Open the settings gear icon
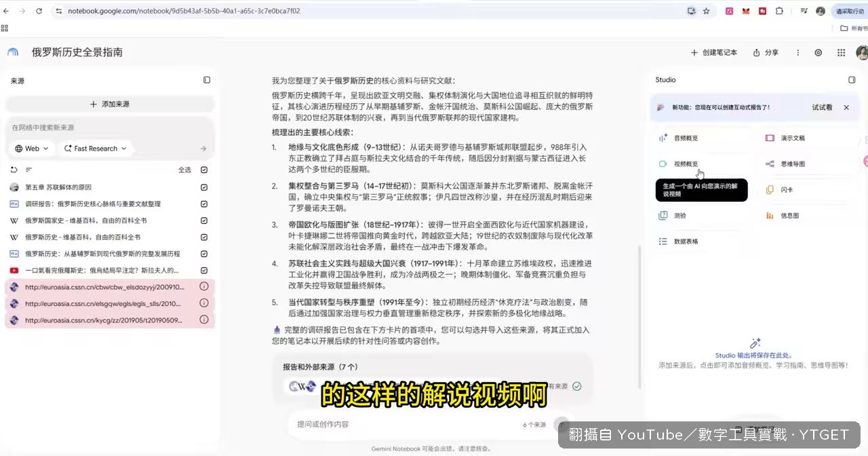The height and width of the screenshot is (456, 868). (x=818, y=52)
